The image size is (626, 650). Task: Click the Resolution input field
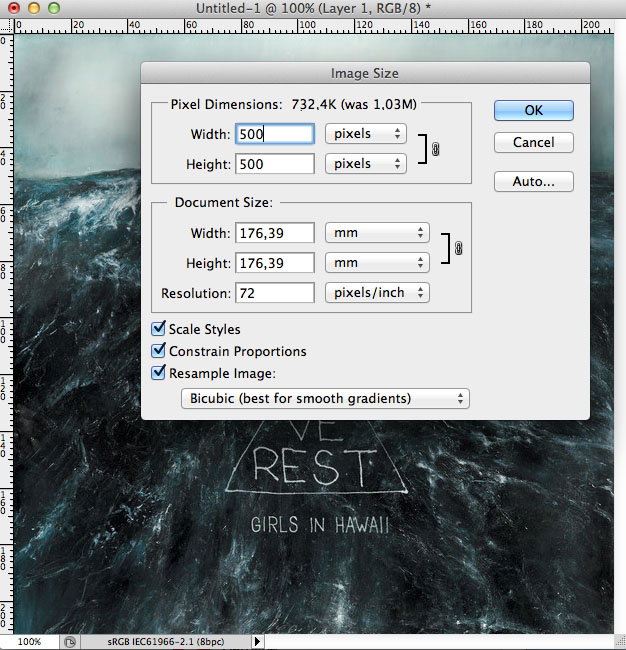pos(275,293)
